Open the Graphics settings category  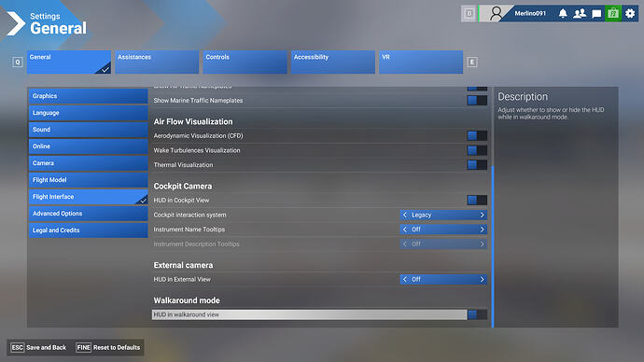(89, 96)
